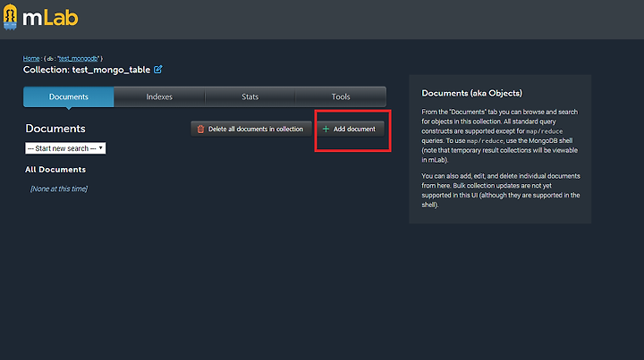
Task: Open the Home breadcrumb link
Action: 31,59
